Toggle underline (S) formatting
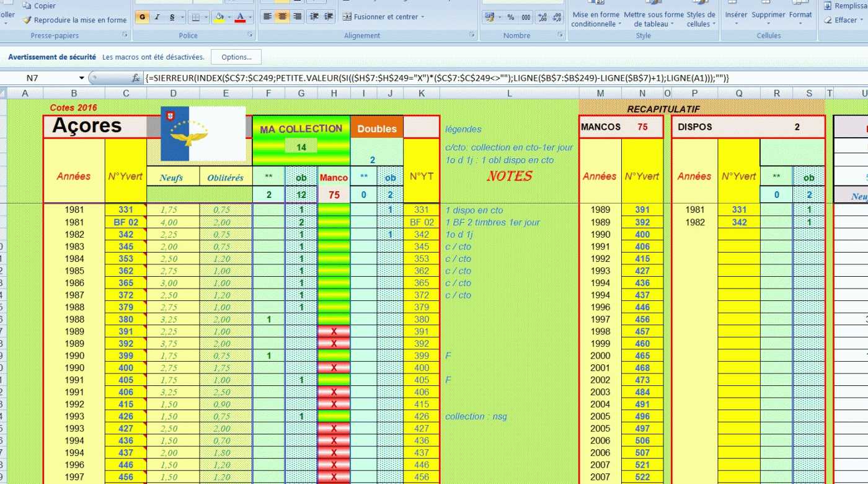Image resolution: width=868 pixels, height=484 pixels. (172, 17)
